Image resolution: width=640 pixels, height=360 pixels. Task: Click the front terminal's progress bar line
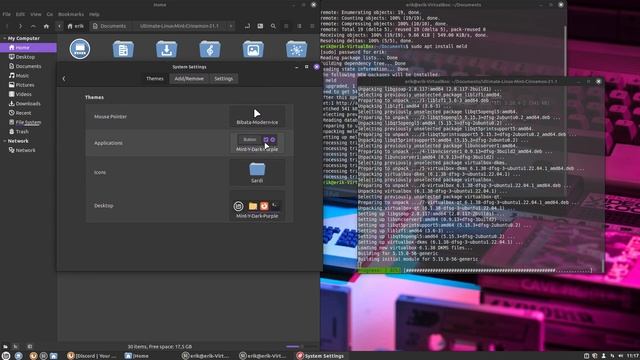point(476,270)
